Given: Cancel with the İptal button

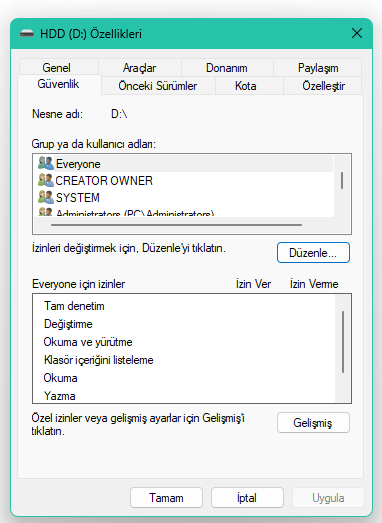Looking at the screenshot, I should (x=247, y=498).
